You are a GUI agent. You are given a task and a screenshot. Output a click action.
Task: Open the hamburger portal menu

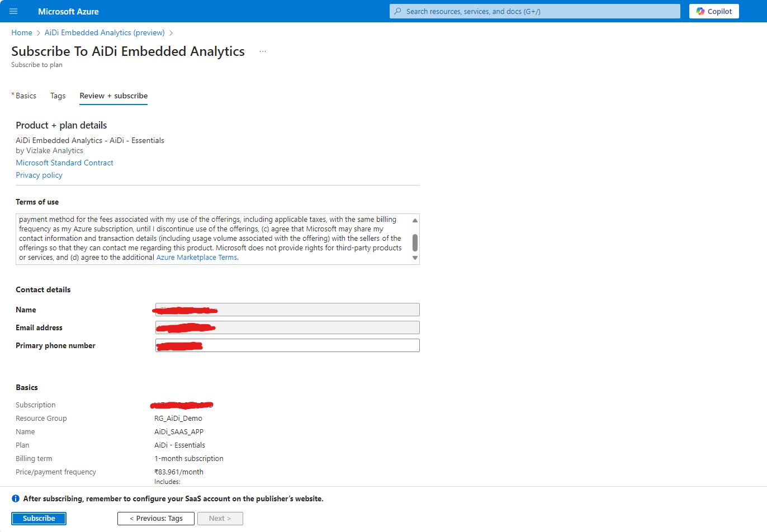pos(13,11)
